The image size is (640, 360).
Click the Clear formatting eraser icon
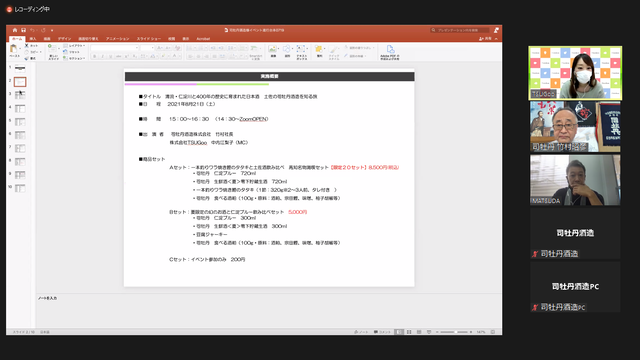pos(177,48)
